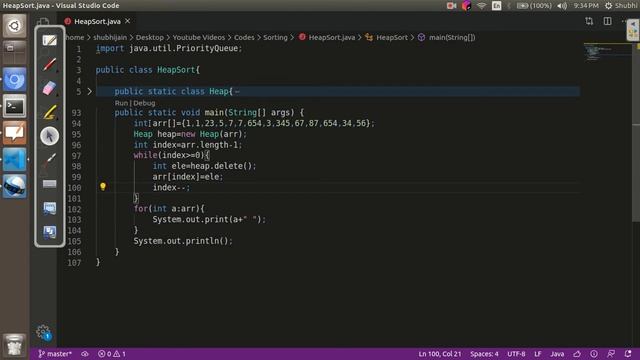Viewport: 640px width, 360px height.
Task: Open the Explorer view in activity bar
Action: 43,22
